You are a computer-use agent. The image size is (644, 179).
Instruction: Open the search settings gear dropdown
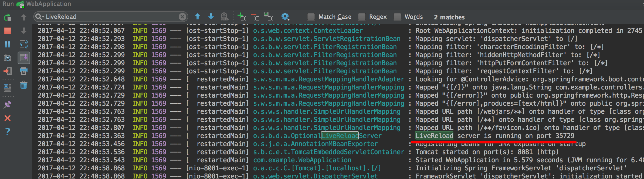point(285,17)
